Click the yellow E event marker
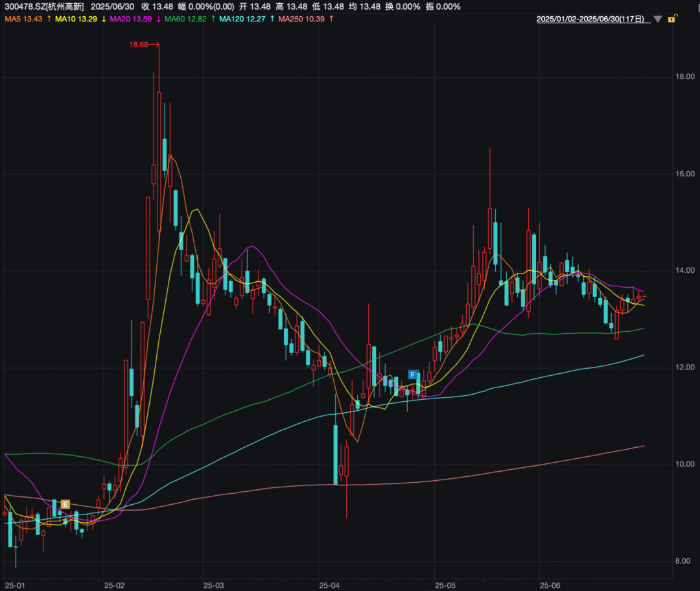This screenshot has width=700, height=591. point(65,504)
